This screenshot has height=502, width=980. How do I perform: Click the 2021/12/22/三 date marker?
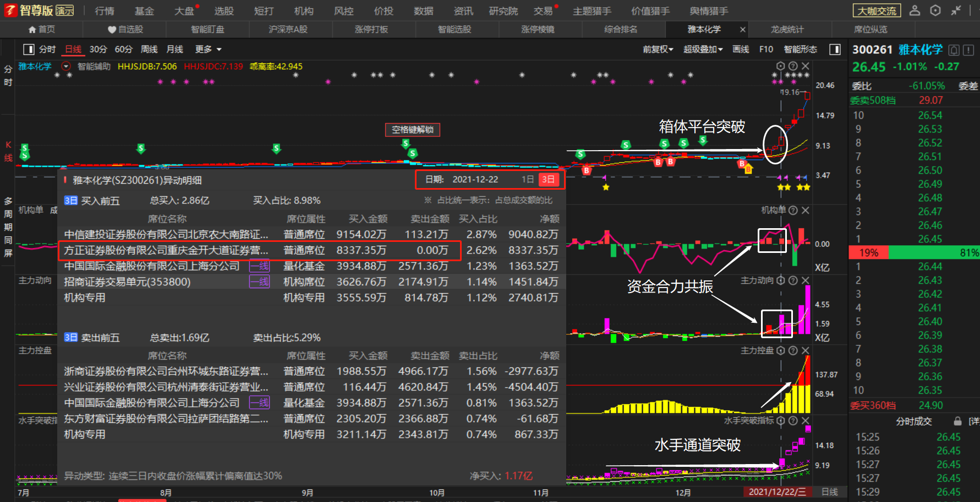(777, 492)
